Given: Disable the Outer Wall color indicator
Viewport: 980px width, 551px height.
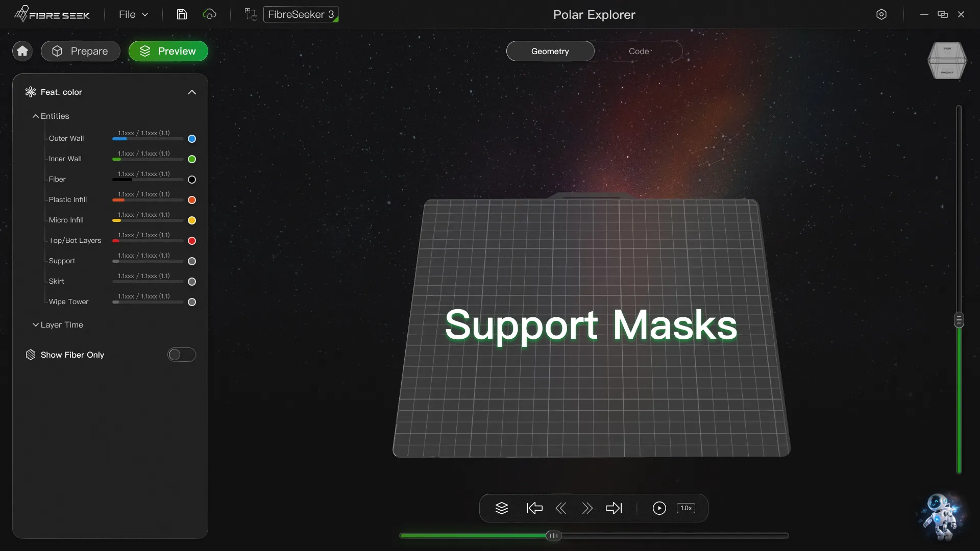Looking at the screenshot, I should 191,138.
